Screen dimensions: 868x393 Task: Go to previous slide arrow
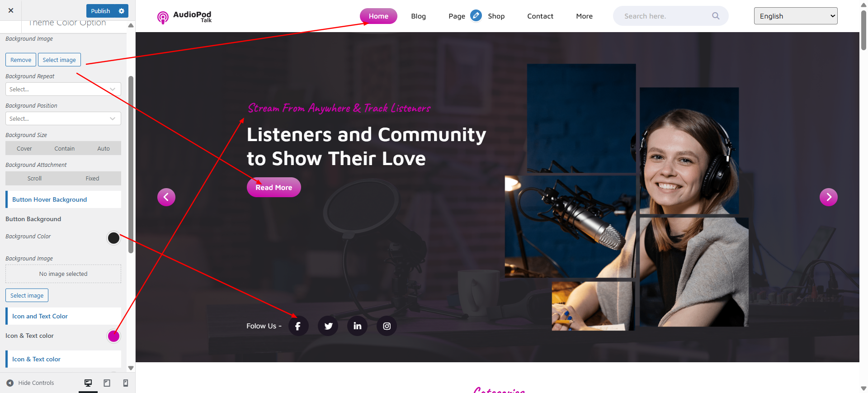pos(166,197)
